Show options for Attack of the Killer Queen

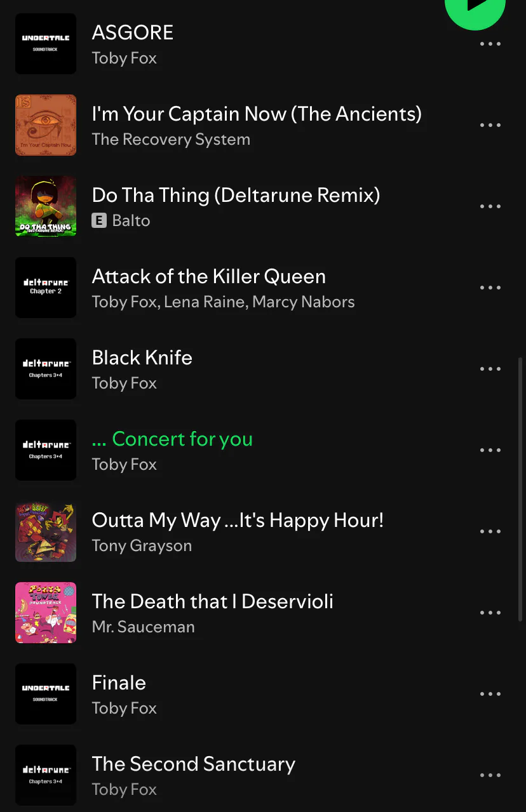point(490,288)
